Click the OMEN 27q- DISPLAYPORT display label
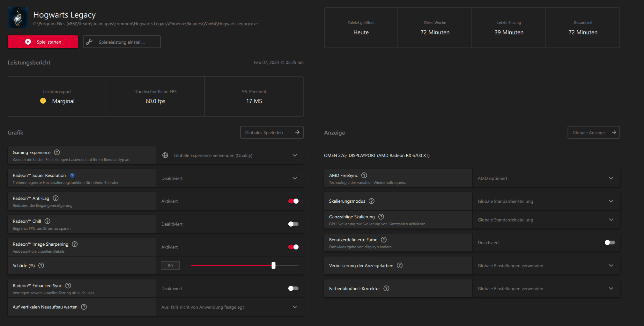 (x=377, y=156)
